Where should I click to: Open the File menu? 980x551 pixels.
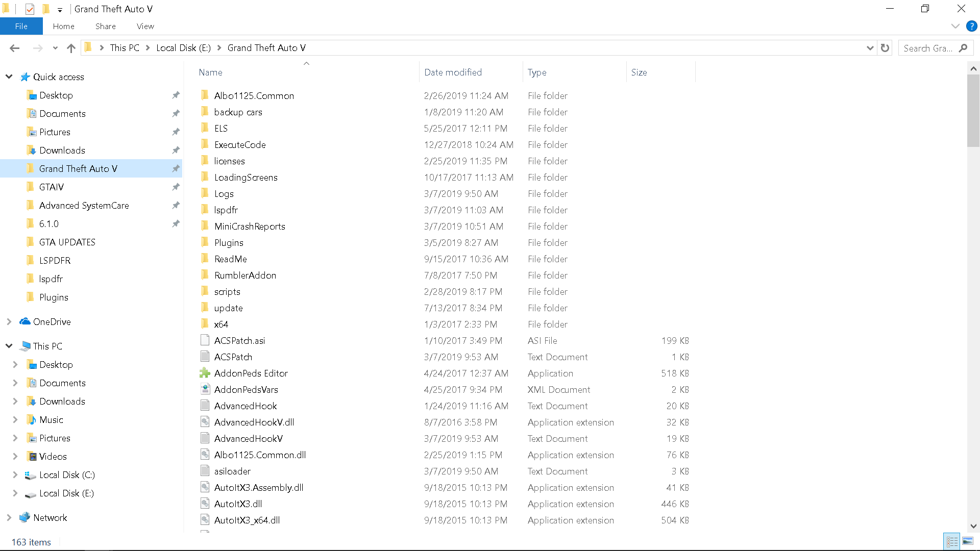pos(21,27)
